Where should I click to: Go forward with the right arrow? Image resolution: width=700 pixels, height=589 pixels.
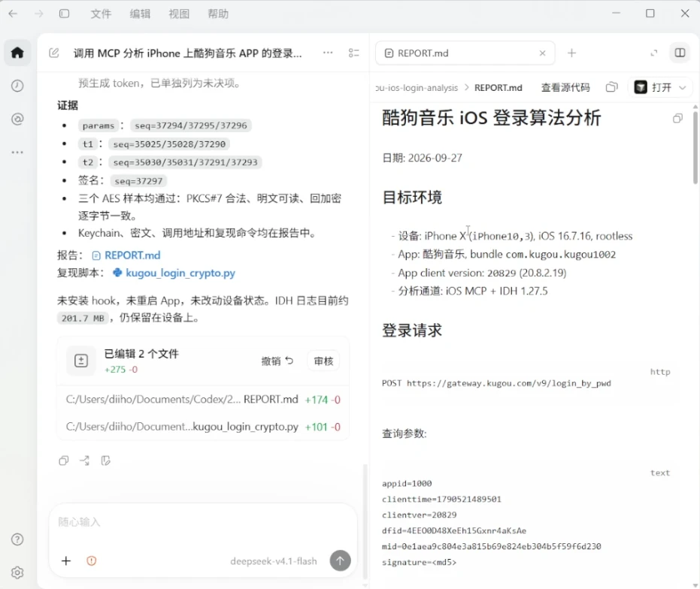coord(39,14)
